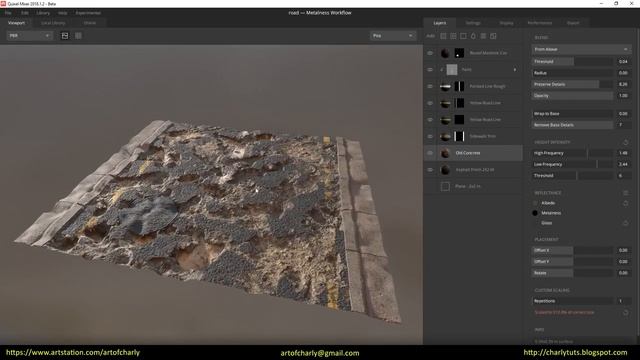The height and width of the screenshot is (360, 640).
Task: Open the Settings tab
Action: [x=473, y=23]
